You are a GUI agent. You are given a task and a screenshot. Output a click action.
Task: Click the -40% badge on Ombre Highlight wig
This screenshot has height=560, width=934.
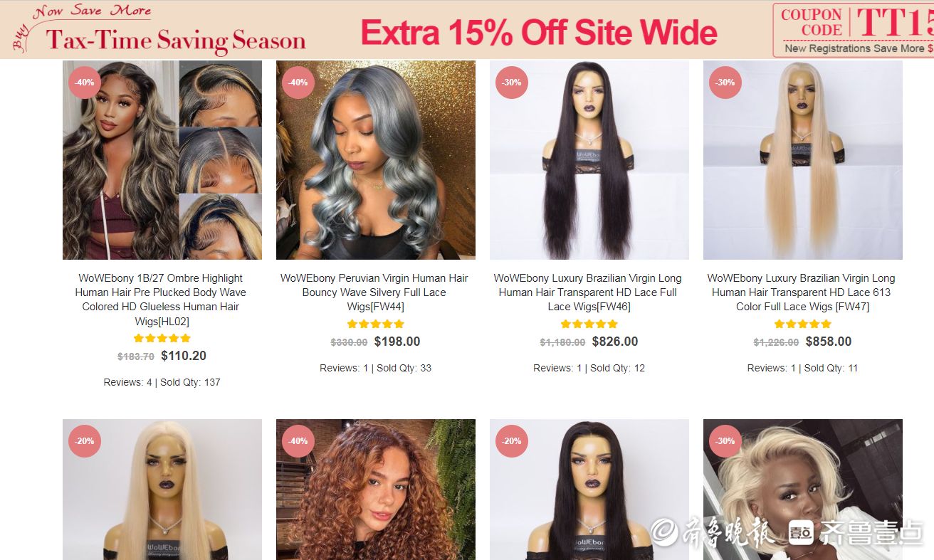click(x=85, y=83)
